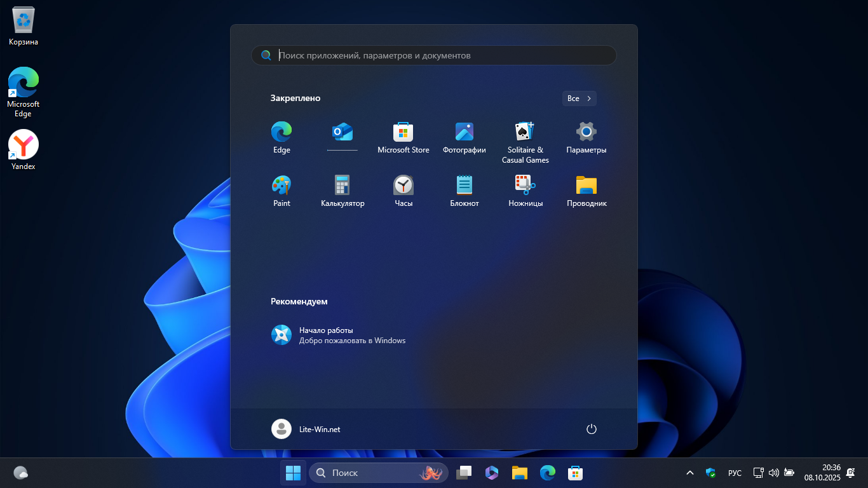Open Начало работы recommended item
Image resolution: width=868 pixels, height=488 pixels.
point(338,335)
